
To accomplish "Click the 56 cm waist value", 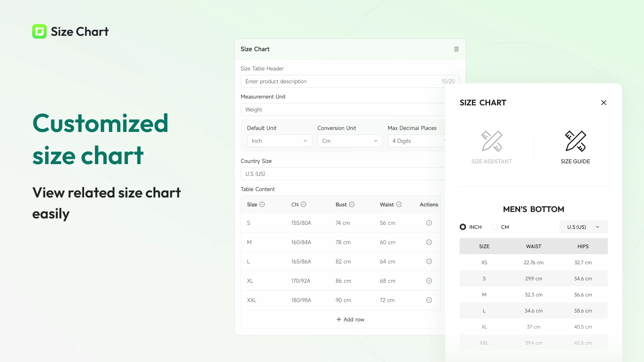I will pos(387,223).
